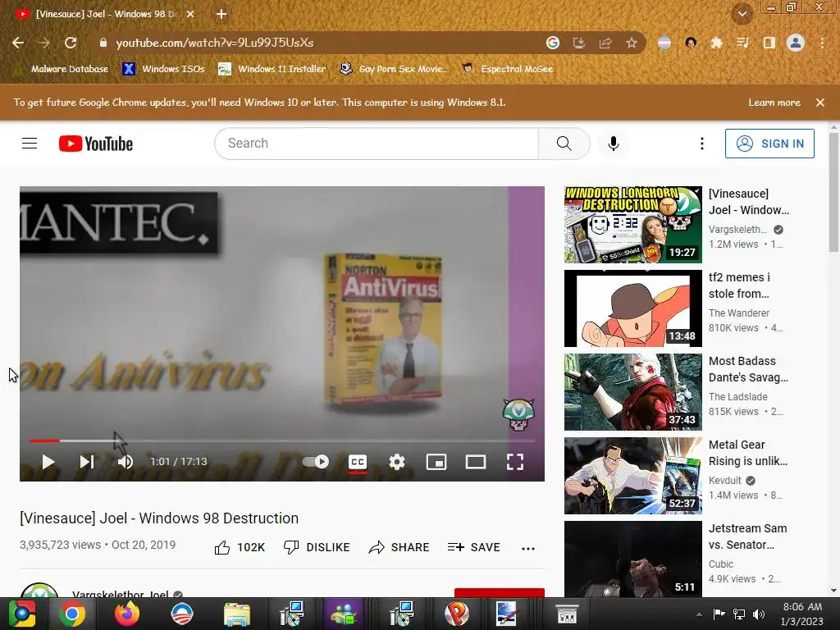This screenshot has width=840, height=630.
Task: Go back in browser history
Action: (18, 43)
